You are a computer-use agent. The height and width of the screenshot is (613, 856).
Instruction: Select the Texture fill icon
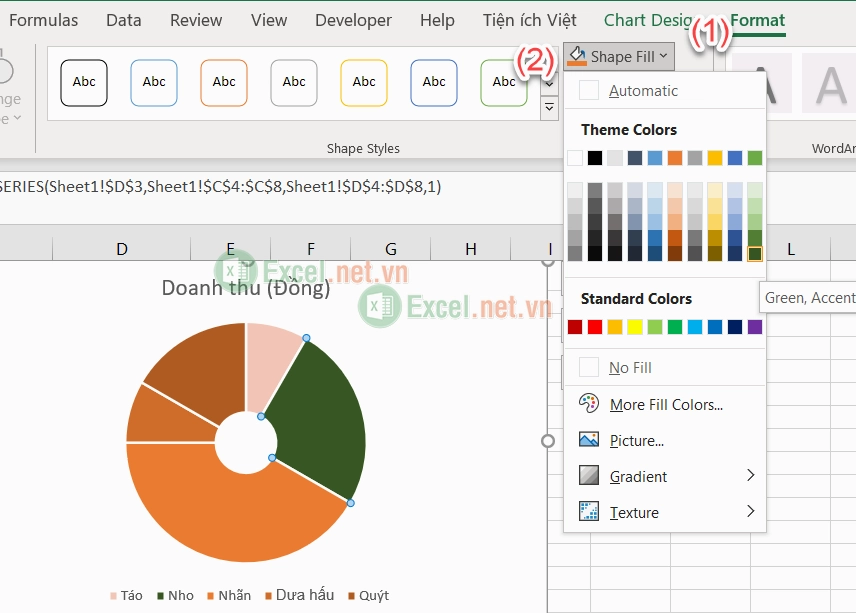[588, 511]
